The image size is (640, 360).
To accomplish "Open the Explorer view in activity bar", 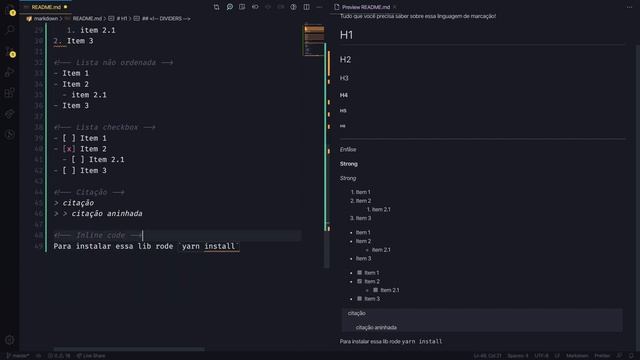I will (x=10, y=11).
